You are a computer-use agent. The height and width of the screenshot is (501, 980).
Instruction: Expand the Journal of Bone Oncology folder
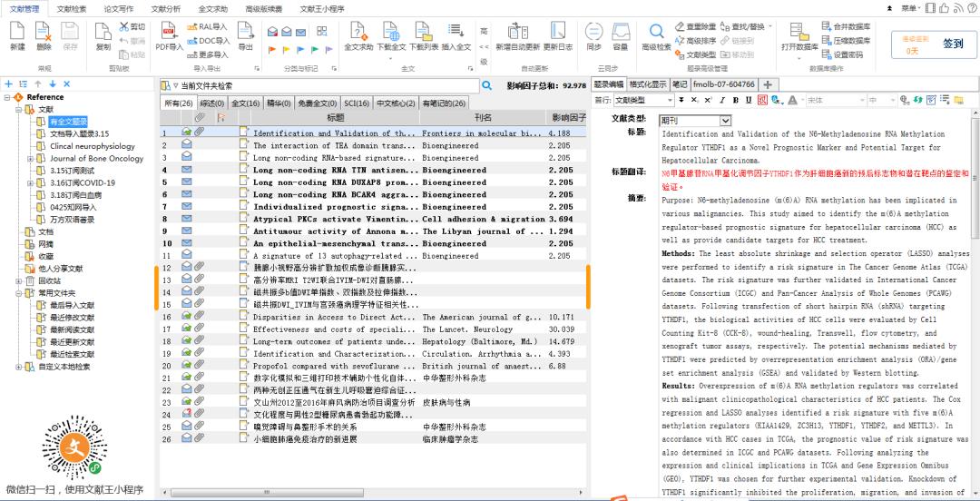[30, 159]
